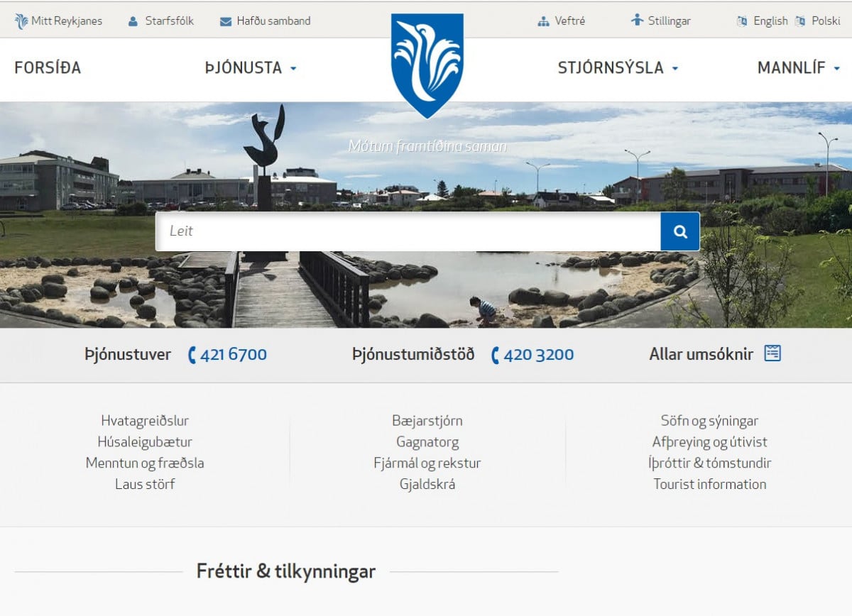The width and height of the screenshot is (852, 616).
Task: Open the Hvatagreiðslur link
Action: [145, 421]
